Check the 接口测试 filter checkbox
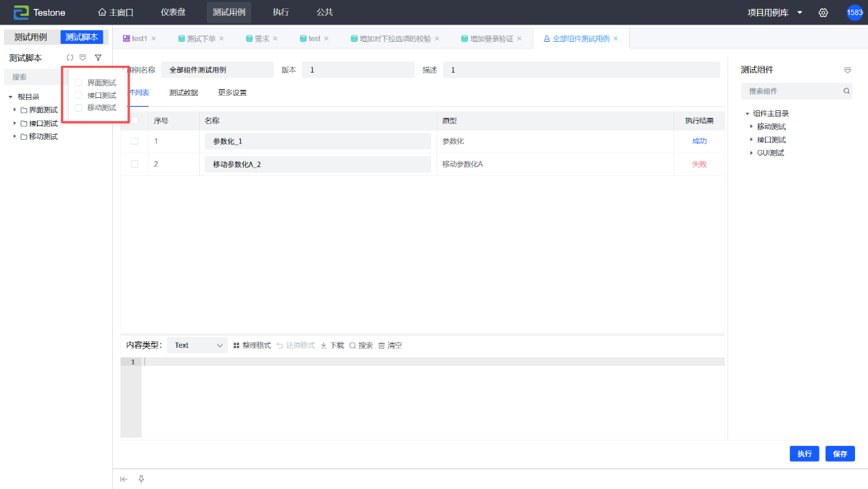868x489 pixels. [x=79, y=95]
